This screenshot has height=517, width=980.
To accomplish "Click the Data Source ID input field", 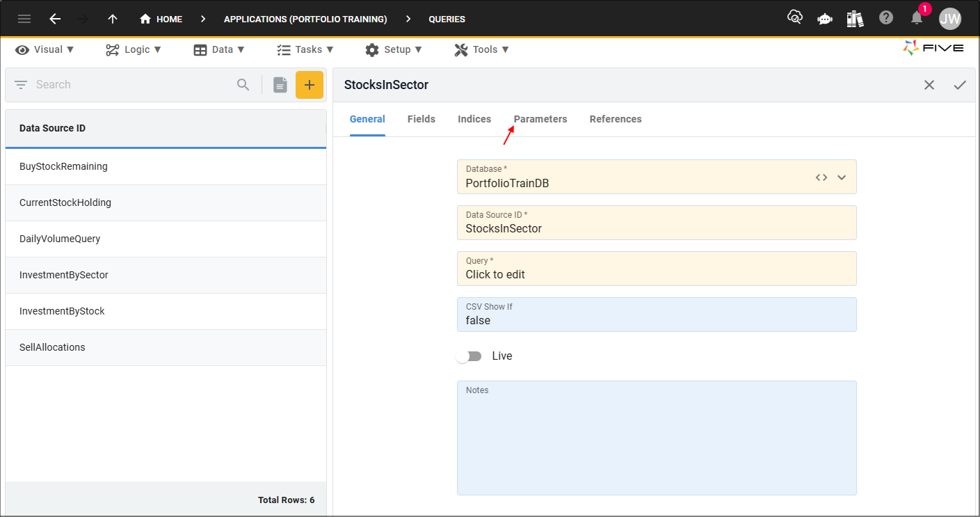I will point(657,223).
